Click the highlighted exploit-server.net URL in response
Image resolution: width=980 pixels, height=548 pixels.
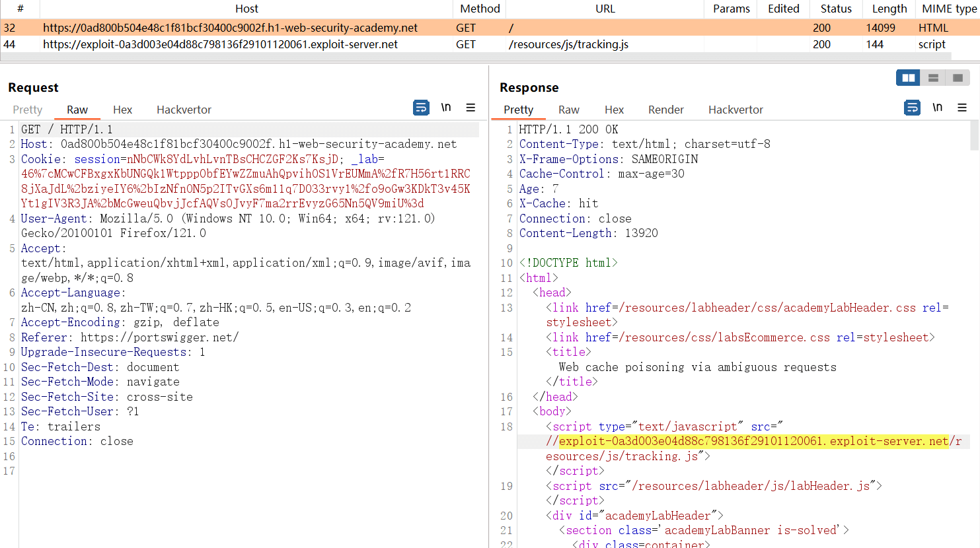[x=753, y=441]
